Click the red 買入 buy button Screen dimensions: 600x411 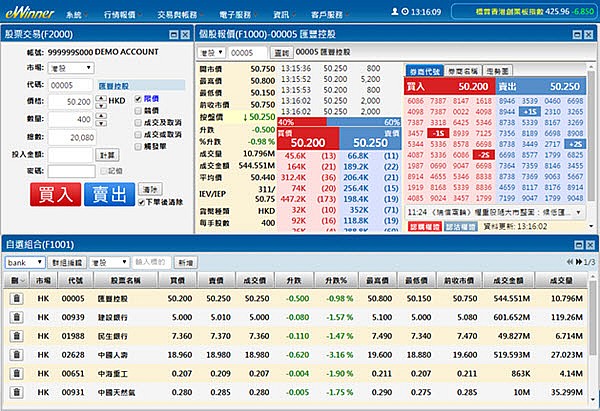(x=55, y=194)
